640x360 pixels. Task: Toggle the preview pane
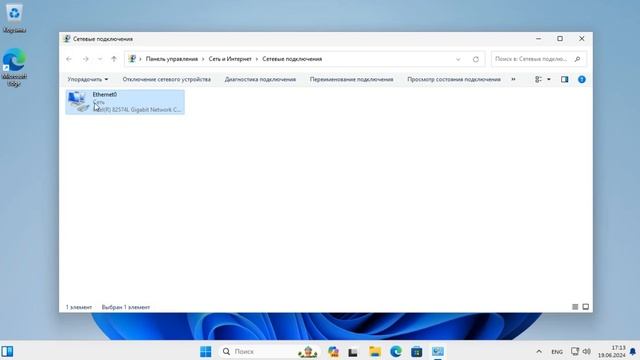564,79
